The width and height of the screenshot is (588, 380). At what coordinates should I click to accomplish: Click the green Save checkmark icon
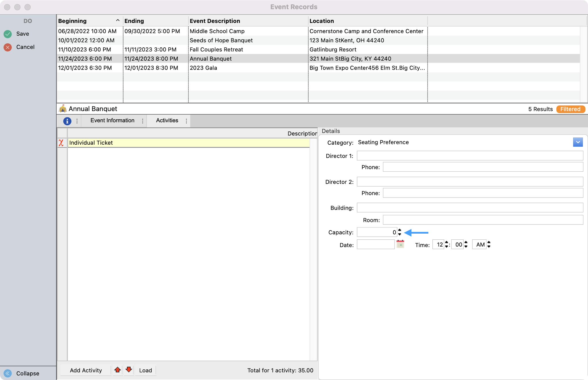(x=8, y=34)
